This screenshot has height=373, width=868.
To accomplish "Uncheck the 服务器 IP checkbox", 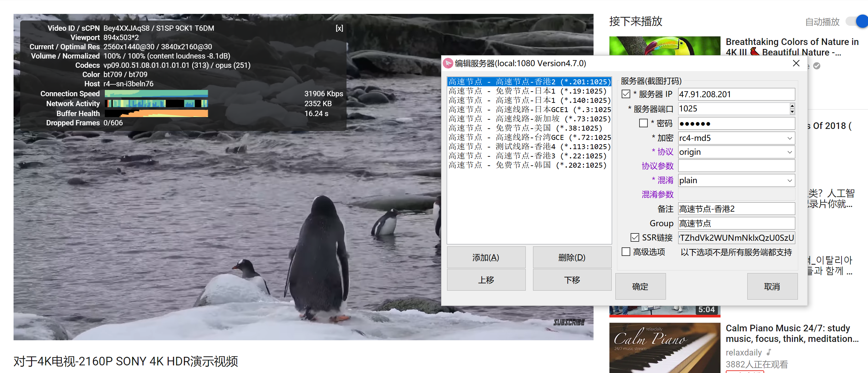I will tap(626, 94).
